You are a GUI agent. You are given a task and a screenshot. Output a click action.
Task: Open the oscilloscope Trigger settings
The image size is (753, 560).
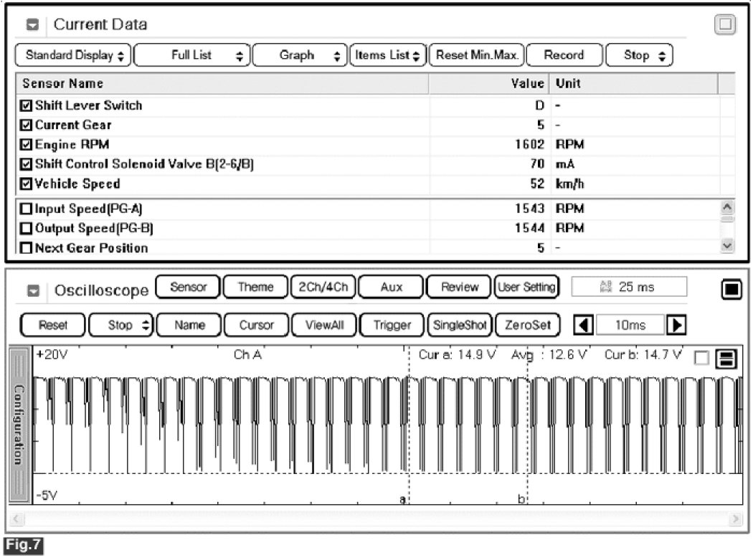(x=392, y=325)
